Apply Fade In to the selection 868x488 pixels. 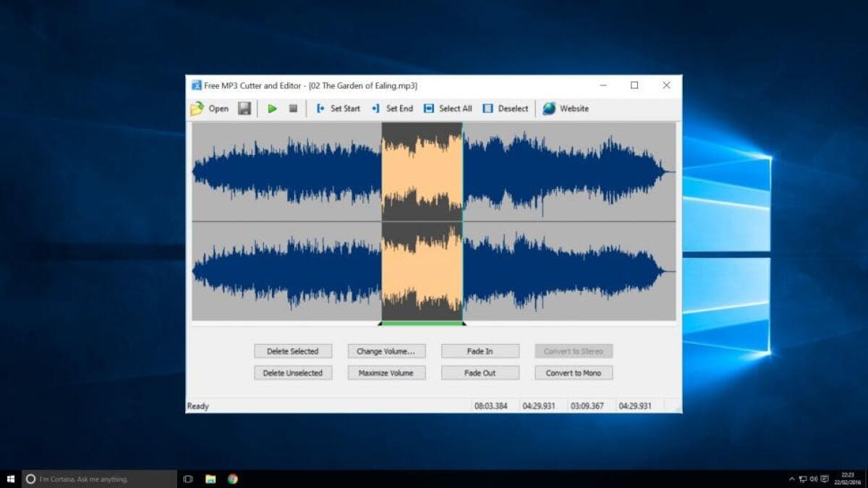[480, 350]
